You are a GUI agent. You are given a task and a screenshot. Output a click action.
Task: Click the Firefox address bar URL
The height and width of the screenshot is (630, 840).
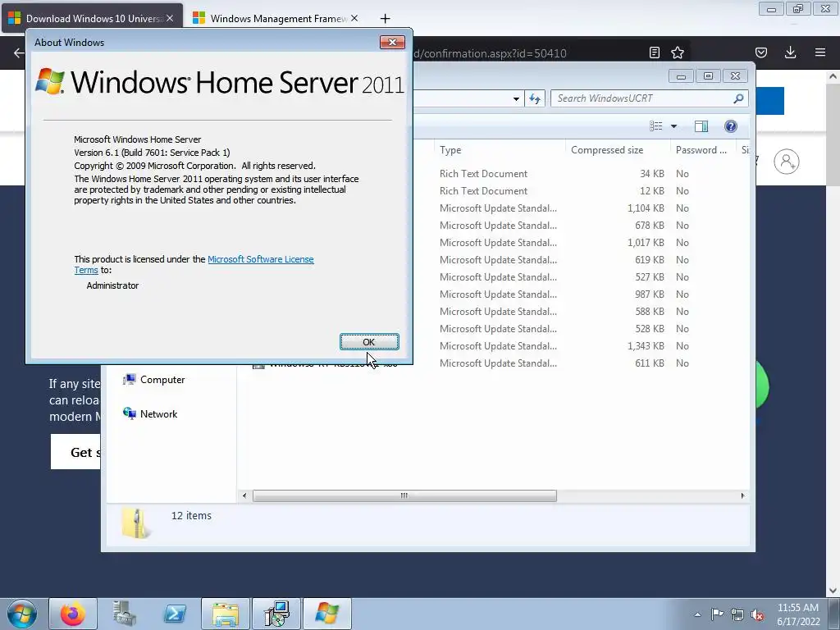pos(491,53)
